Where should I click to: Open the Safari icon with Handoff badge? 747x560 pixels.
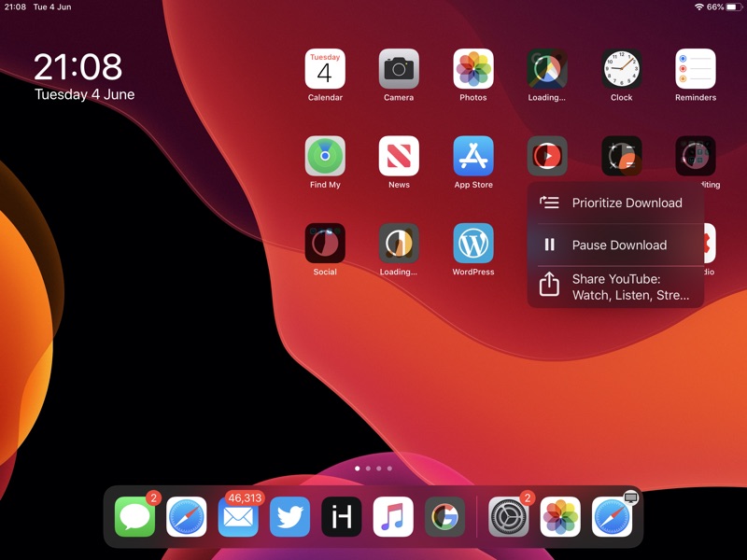click(612, 517)
